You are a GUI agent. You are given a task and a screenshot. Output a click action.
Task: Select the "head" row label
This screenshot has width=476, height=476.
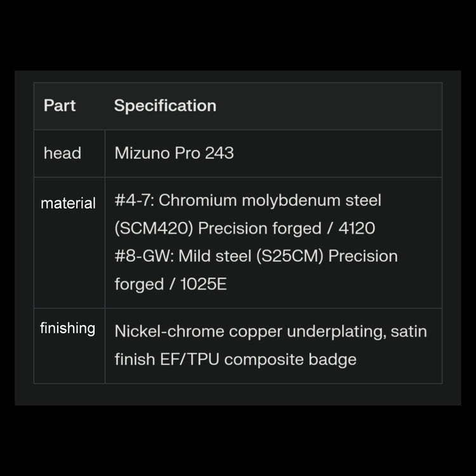coord(62,153)
